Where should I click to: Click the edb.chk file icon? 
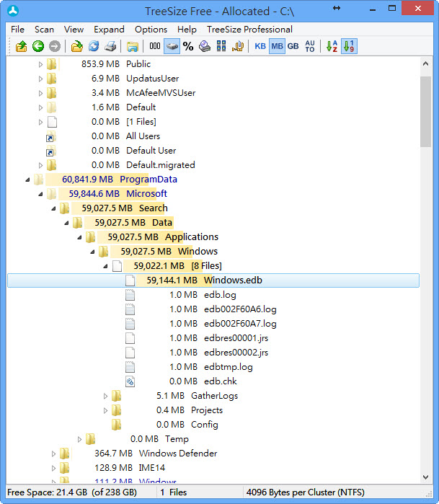click(130, 381)
